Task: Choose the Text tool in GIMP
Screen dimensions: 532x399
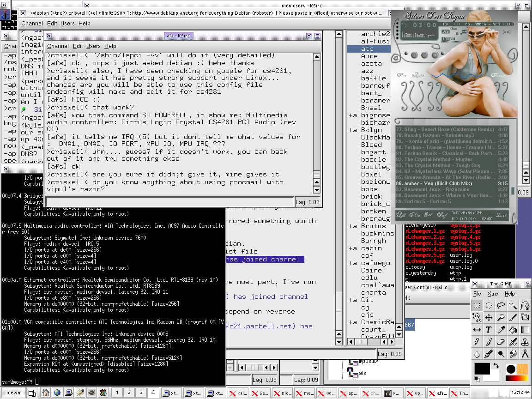Action: coord(489,329)
